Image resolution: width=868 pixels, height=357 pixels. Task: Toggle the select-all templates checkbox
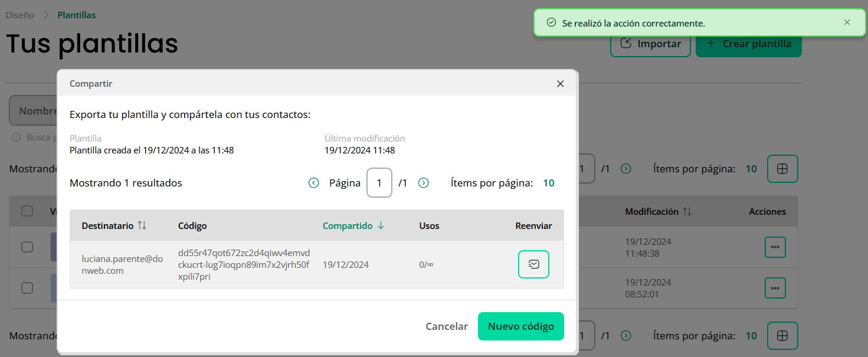27,211
